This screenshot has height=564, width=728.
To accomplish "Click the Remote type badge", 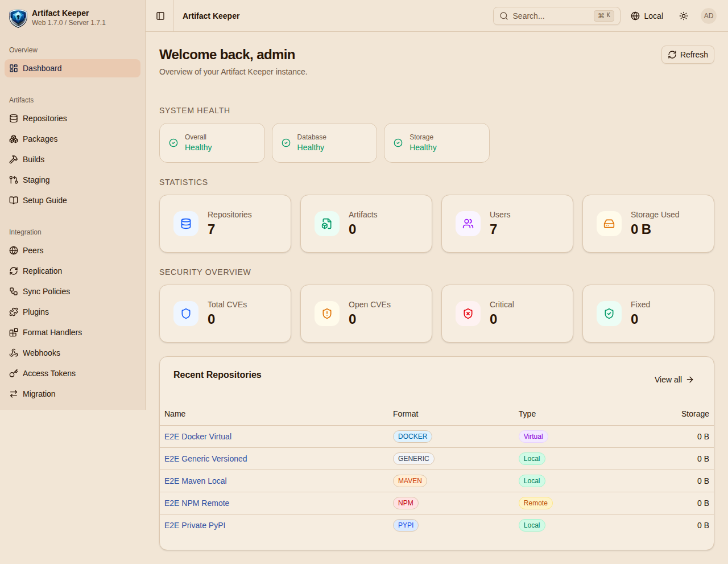I will click(x=535, y=503).
